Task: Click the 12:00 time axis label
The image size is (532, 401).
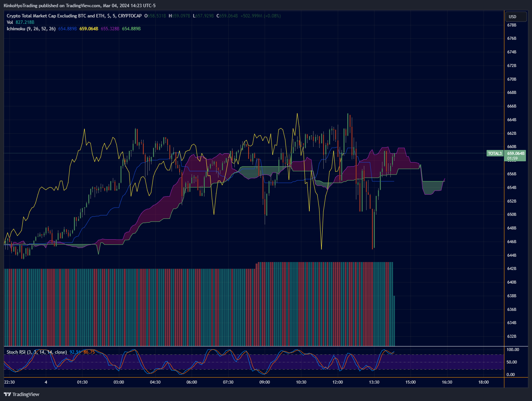Action: point(338,382)
